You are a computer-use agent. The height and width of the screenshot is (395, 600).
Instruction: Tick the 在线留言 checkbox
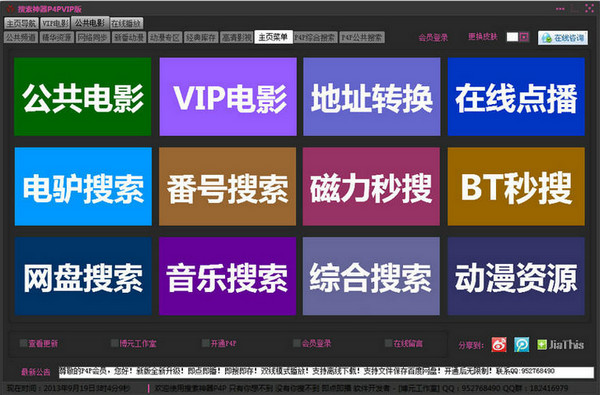(x=388, y=343)
